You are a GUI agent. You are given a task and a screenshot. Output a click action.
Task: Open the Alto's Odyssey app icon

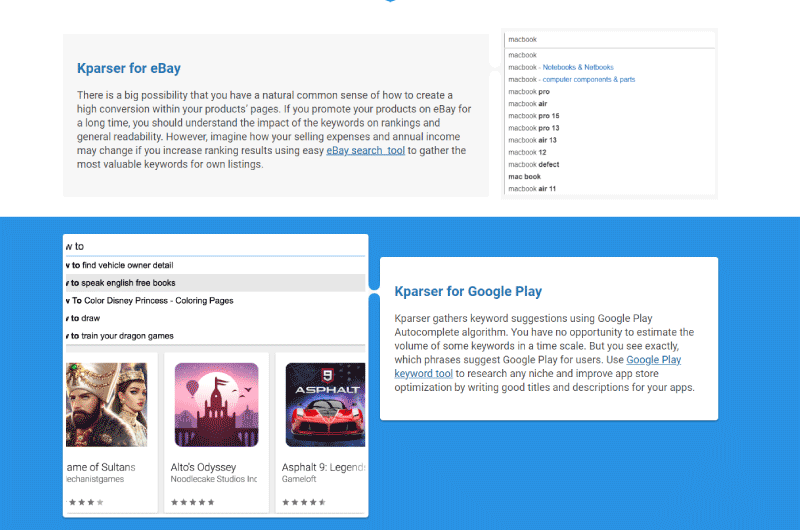click(x=216, y=405)
